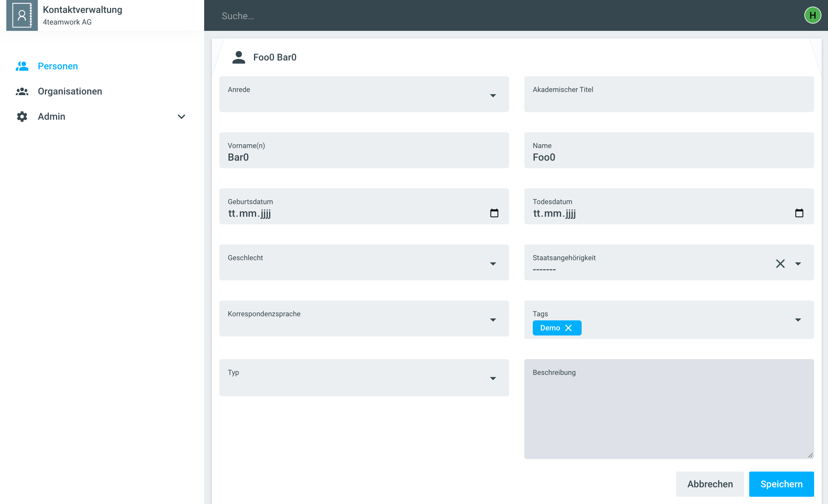Remove the Demo tag chip

click(x=568, y=328)
